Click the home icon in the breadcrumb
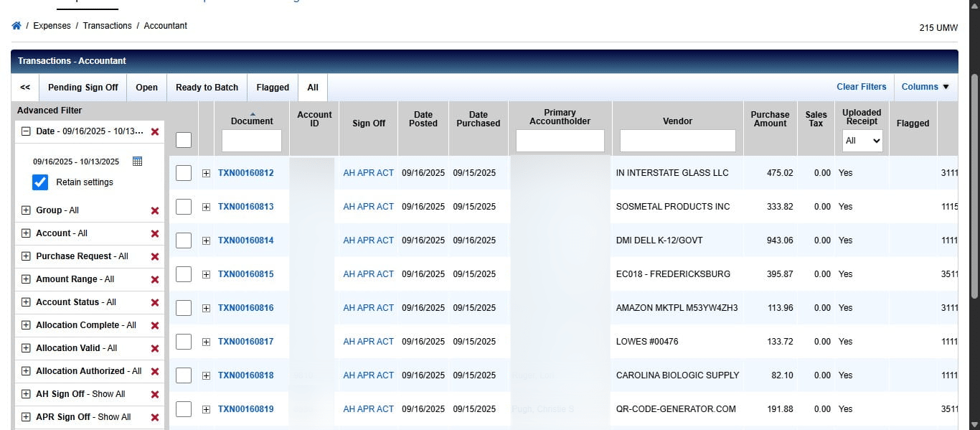The image size is (980, 430). pyautogui.click(x=16, y=25)
